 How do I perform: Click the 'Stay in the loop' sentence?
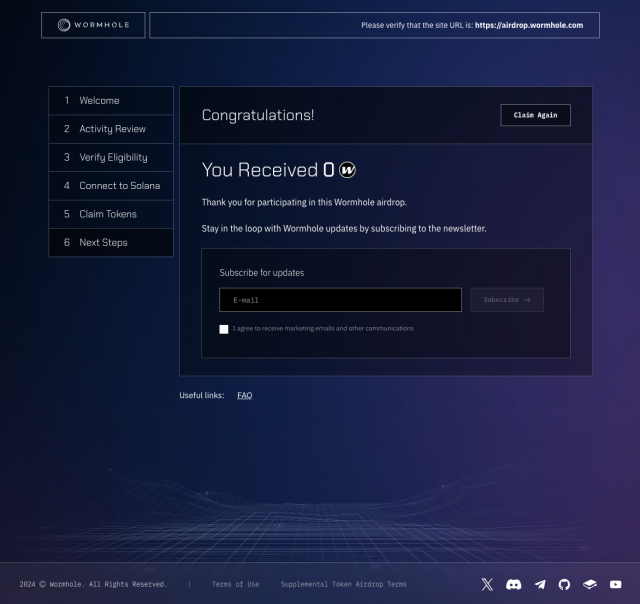[344, 229]
